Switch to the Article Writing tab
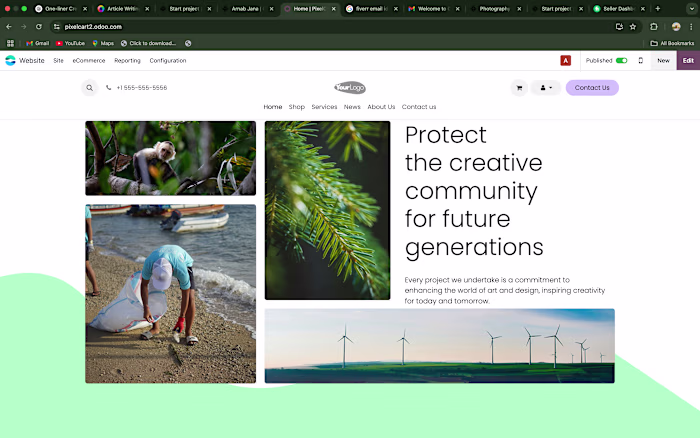This screenshot has height=438, width=700. click(123, 8)
